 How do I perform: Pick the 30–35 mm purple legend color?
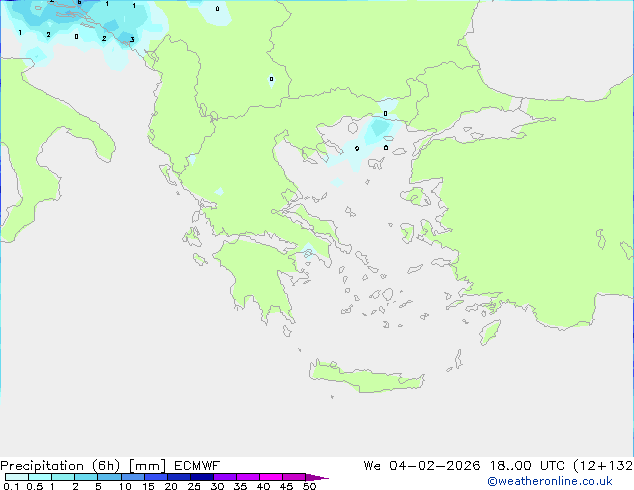pos(225,477)
